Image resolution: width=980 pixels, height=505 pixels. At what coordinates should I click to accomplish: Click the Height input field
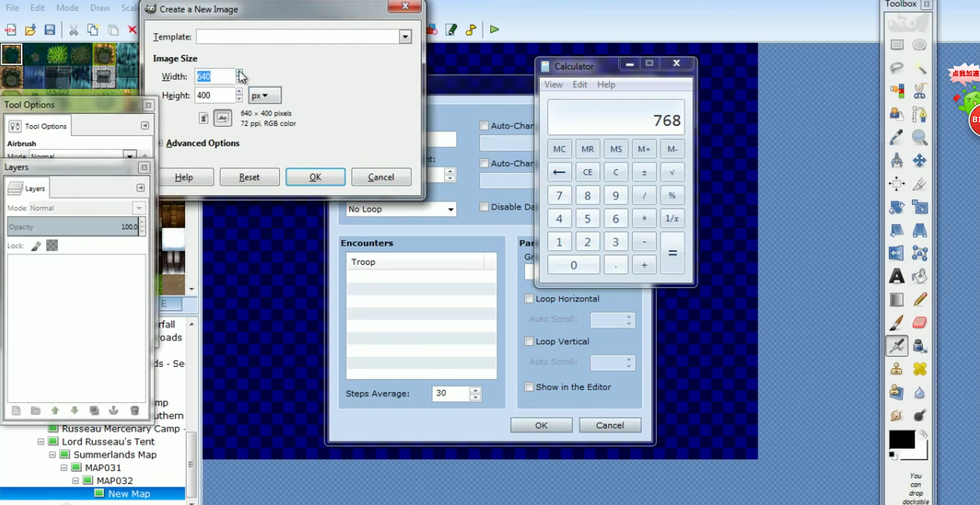pos(215,96)
